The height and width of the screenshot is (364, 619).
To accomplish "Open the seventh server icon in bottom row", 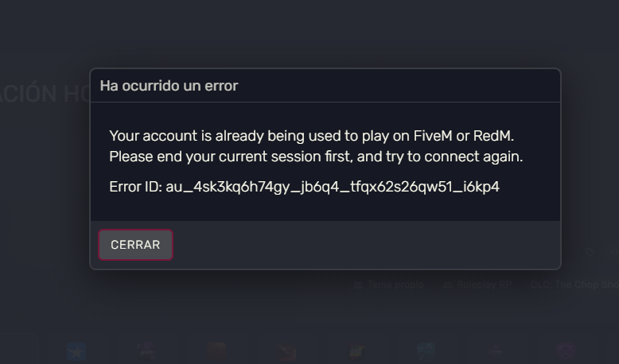I will tap(496, 351).
